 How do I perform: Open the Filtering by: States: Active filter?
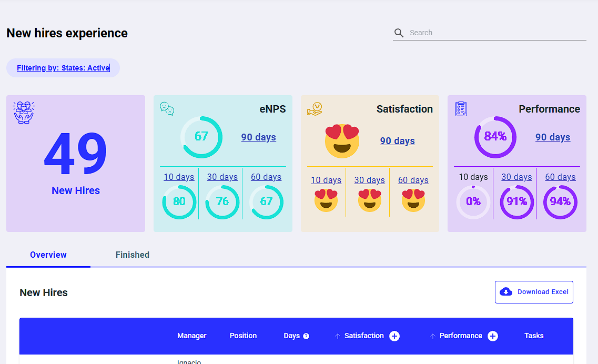coord(63,67)
